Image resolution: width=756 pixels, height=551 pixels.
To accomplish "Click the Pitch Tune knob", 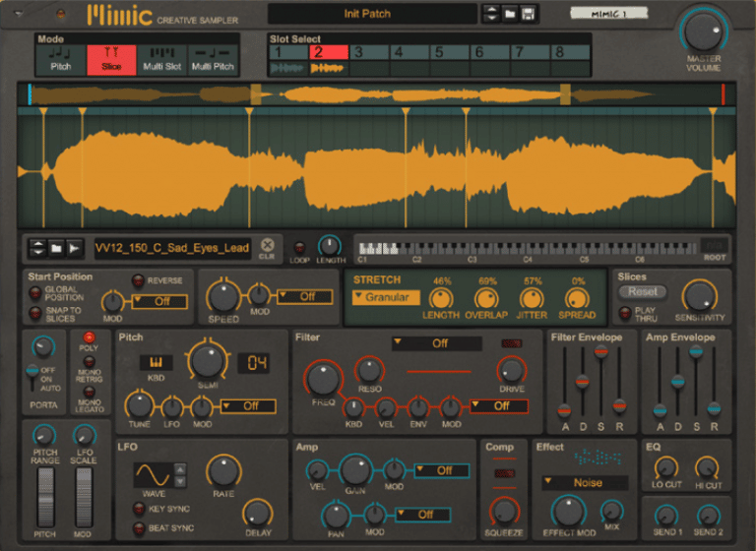I will pos(139,405).
